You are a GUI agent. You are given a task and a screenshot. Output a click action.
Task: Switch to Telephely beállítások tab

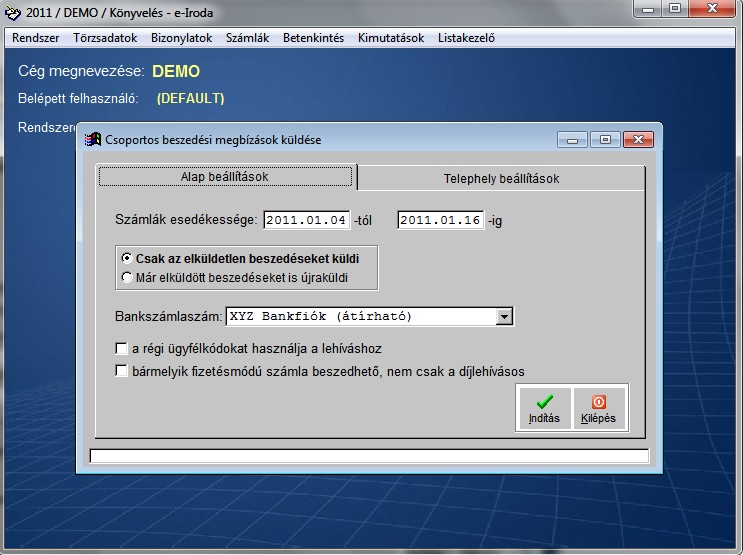(501, 178)
